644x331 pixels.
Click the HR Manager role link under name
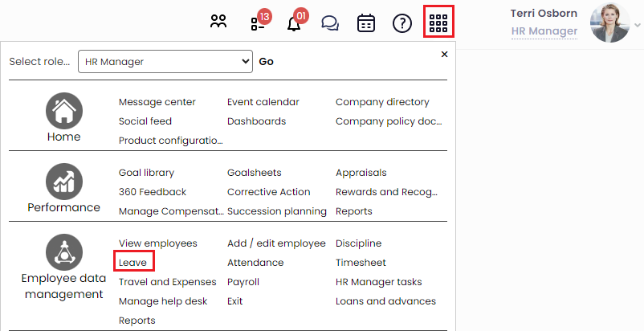[x=544, y=31]
